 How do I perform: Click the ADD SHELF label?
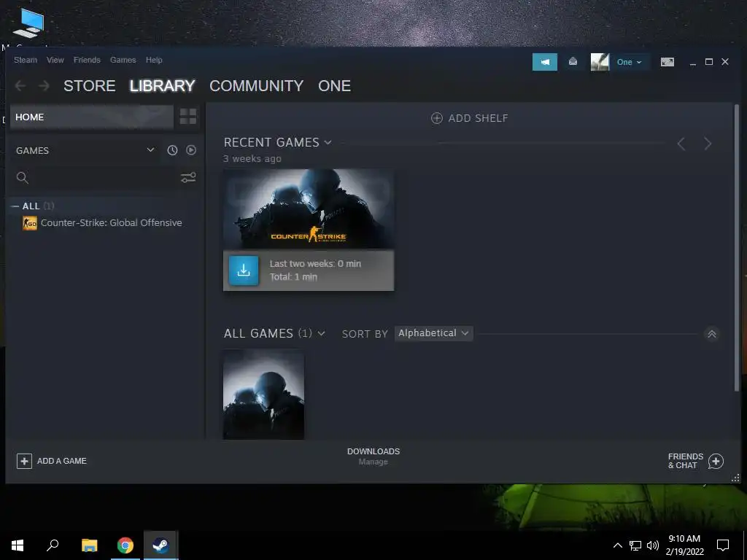pos(479,118)
